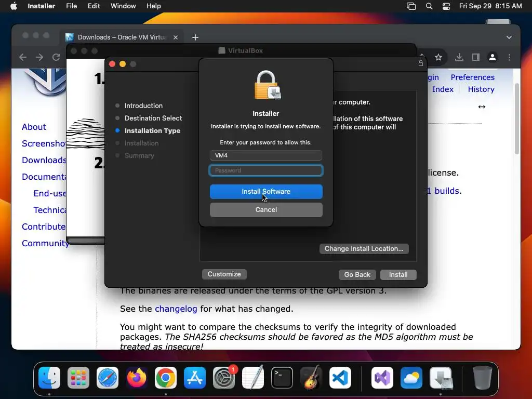Reload the browser page
The width and height of the screenshot is (532, 399).
(56, 57)
